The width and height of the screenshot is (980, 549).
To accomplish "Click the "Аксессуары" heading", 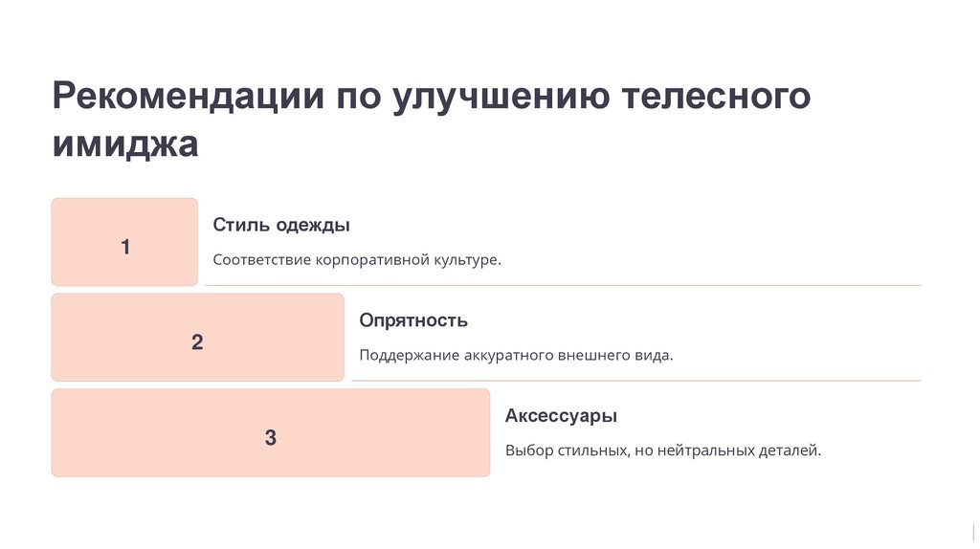I will click(561, 417).
